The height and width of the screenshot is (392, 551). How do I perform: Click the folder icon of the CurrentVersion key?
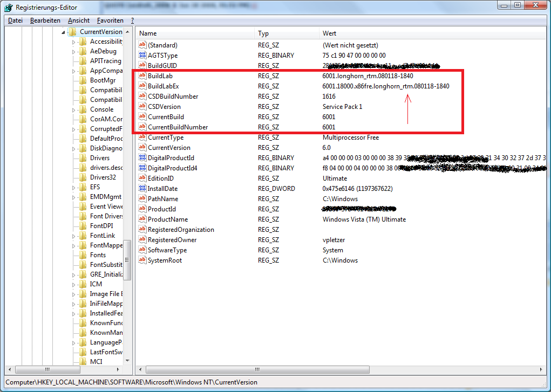point(72,32)
